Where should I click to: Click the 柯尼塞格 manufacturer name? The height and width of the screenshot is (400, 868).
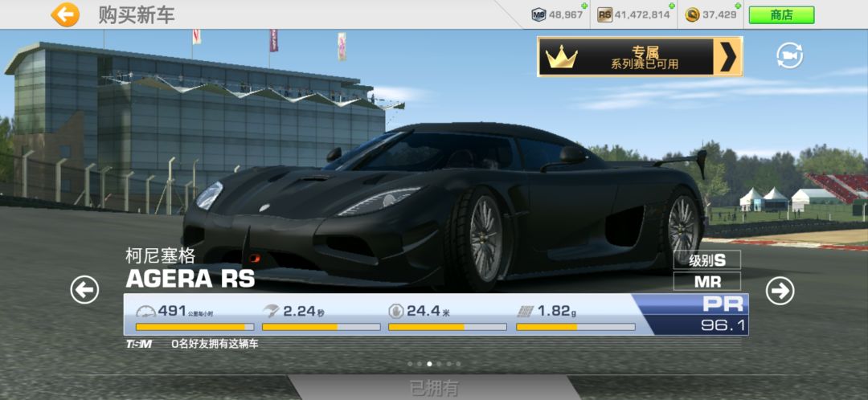click(161, 255)
